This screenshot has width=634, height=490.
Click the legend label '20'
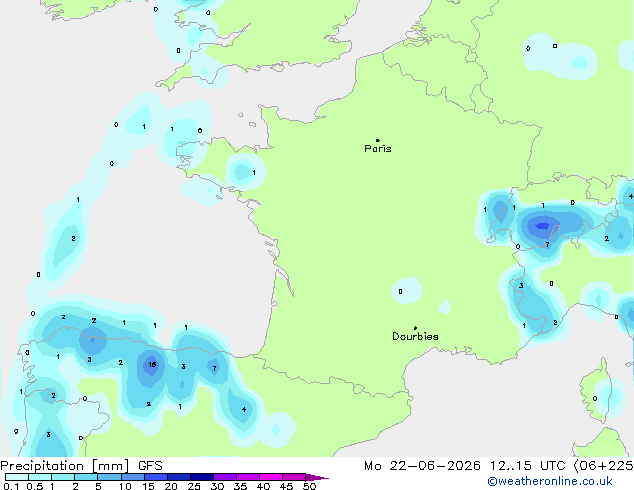171,486
